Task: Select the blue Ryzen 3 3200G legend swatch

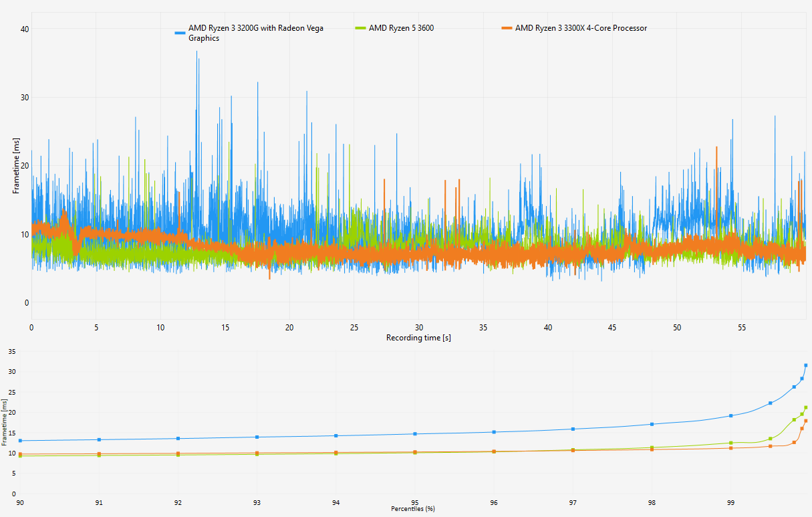Action: point(179,32)
